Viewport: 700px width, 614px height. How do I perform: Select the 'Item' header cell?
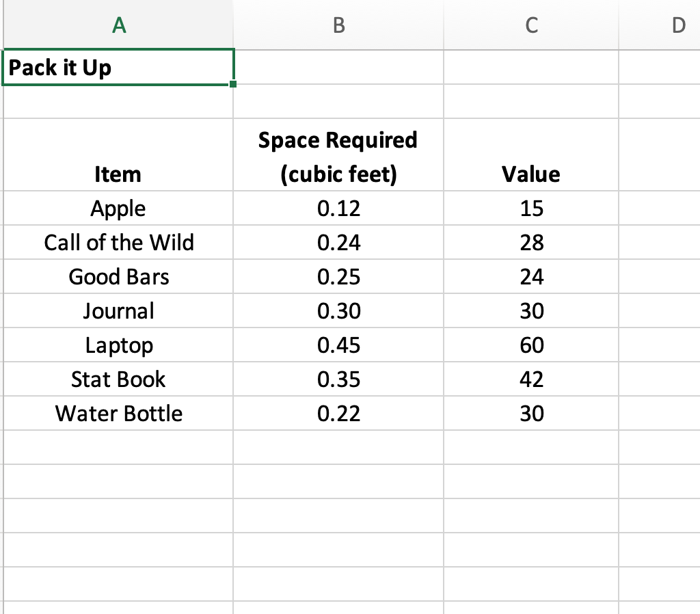tap(118, 155)
